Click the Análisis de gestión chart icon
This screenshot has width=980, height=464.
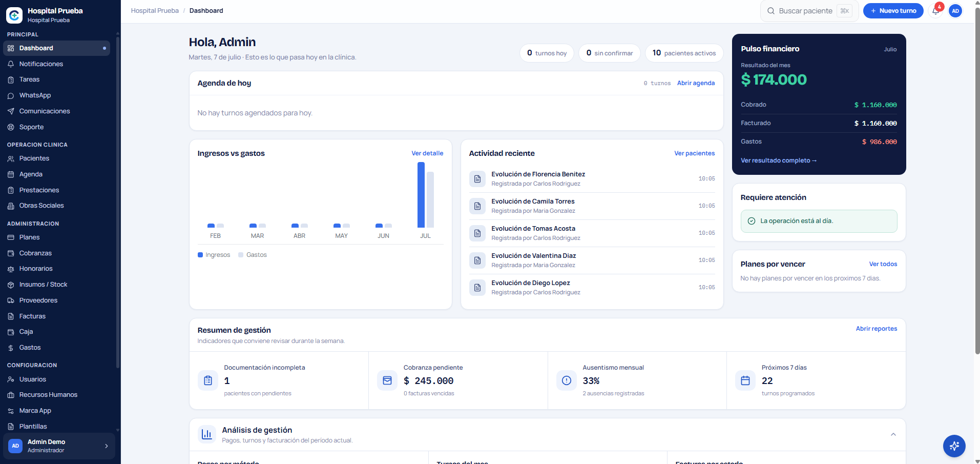tap(207, 434)
